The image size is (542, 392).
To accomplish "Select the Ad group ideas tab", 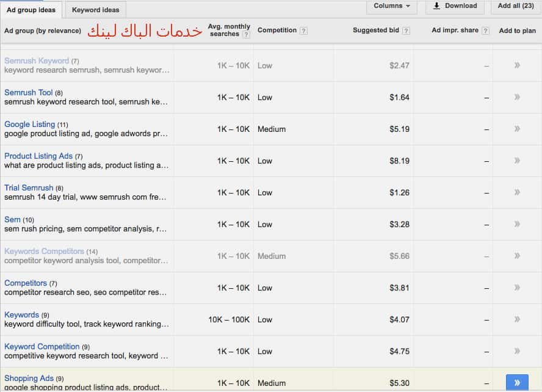I will 31,10.
